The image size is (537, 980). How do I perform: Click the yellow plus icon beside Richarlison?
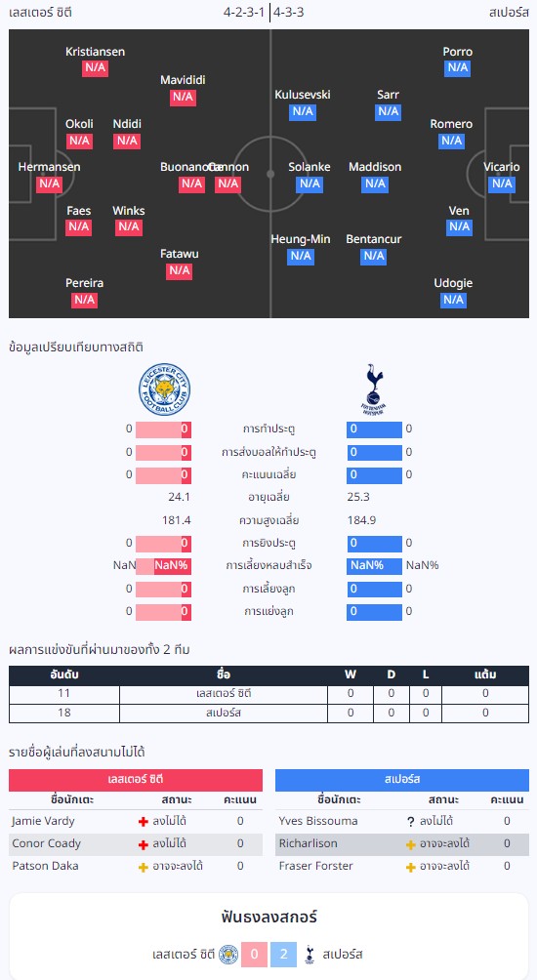click(x=411, y=844)
